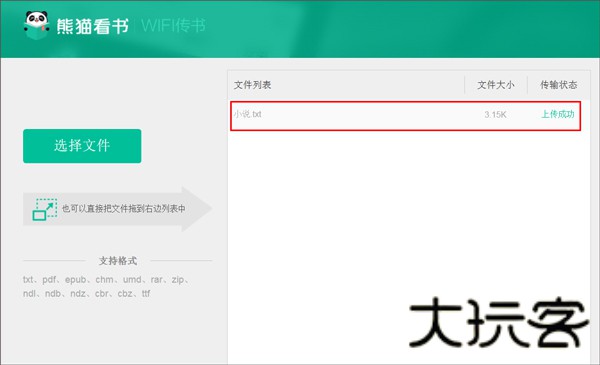Click the drag-file dashed-box icon
Image resolution: width=600 pixels, height=365 pixels.
point(45,209)
